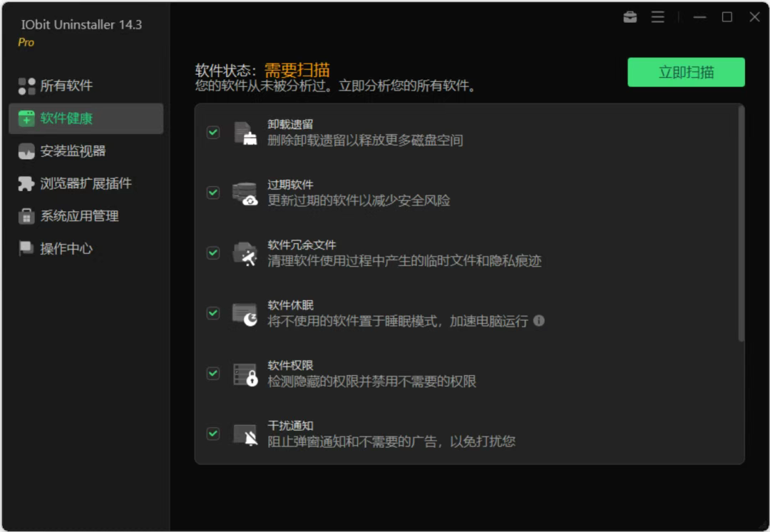The width and height of the screenshot is (770, 532).
Task: Open the 所有软件 section
Action: tap(86, 86)
